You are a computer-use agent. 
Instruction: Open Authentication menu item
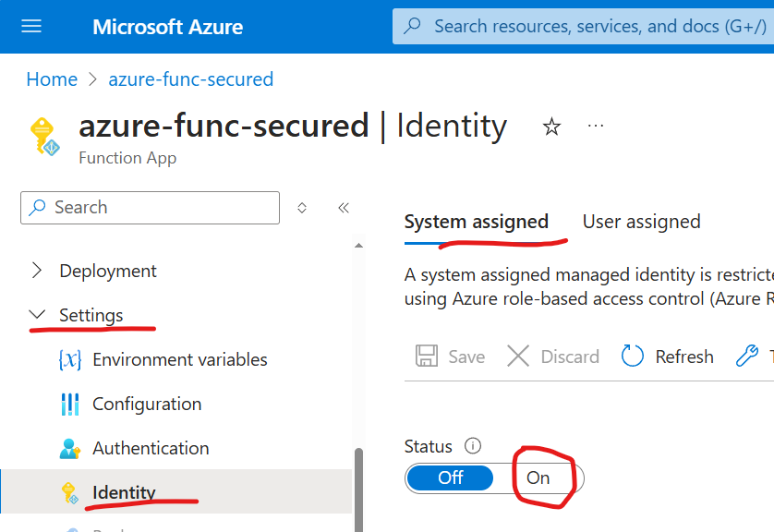click(151, 448)
